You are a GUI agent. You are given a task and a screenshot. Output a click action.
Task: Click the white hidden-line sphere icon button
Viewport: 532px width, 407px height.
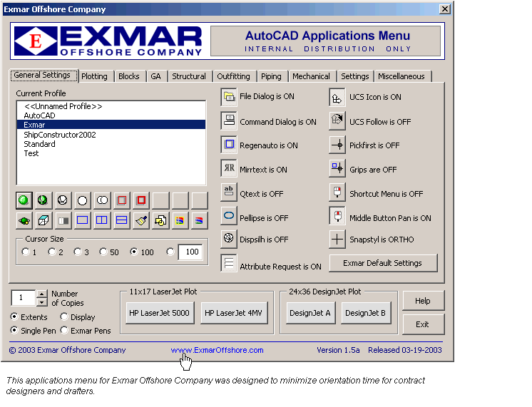tap(63, 200)
